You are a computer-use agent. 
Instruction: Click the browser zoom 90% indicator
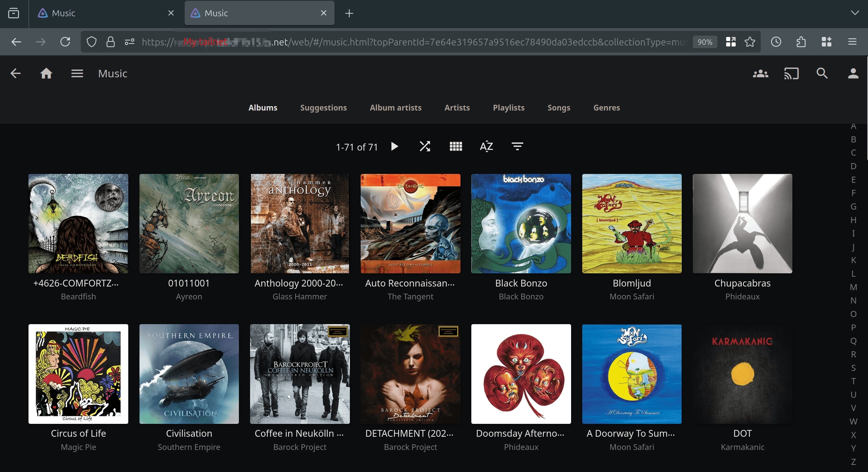pos(705,42)
